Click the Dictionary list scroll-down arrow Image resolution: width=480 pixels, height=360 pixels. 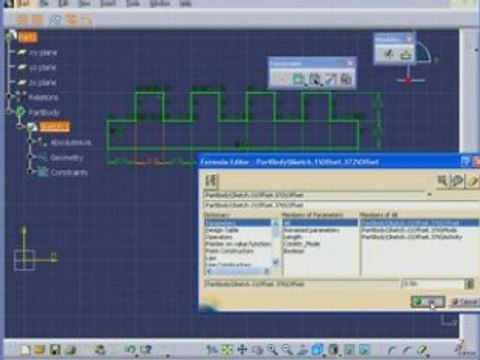pos(275,263)
